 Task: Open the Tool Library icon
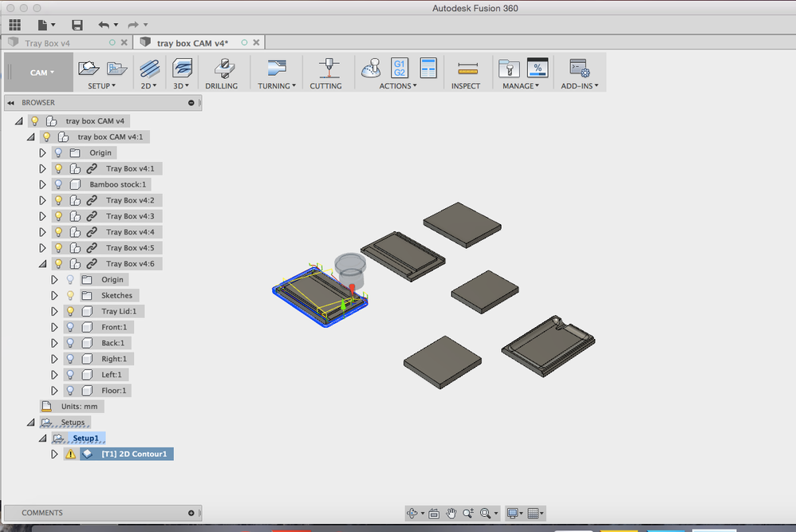(x=509, y=68)
